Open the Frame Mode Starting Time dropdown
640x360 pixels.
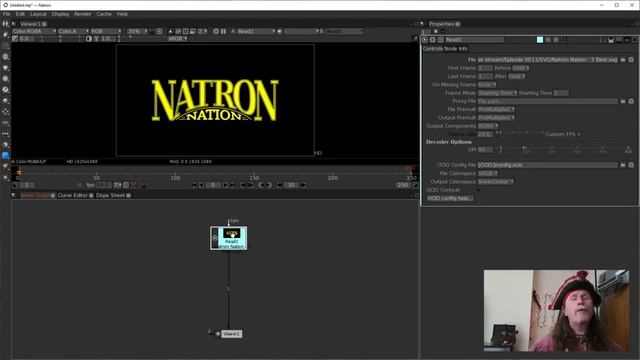pyautogui.click(x=498, y=93)
